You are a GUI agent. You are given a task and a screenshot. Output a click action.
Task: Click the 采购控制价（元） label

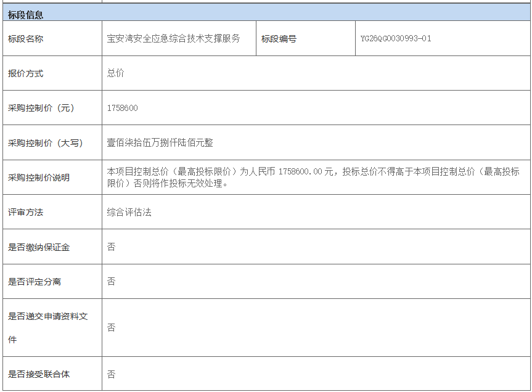click(x=41, y=108)
